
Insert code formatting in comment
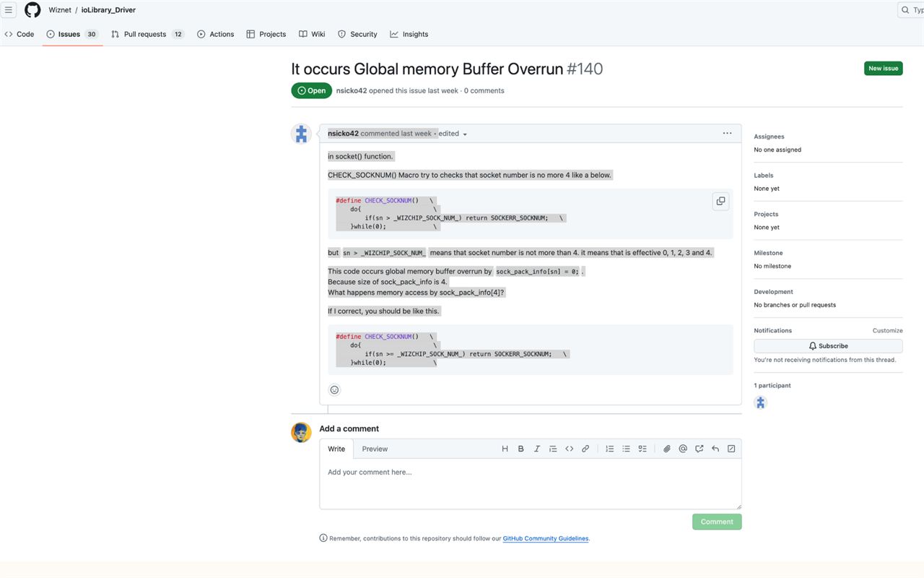570,449
